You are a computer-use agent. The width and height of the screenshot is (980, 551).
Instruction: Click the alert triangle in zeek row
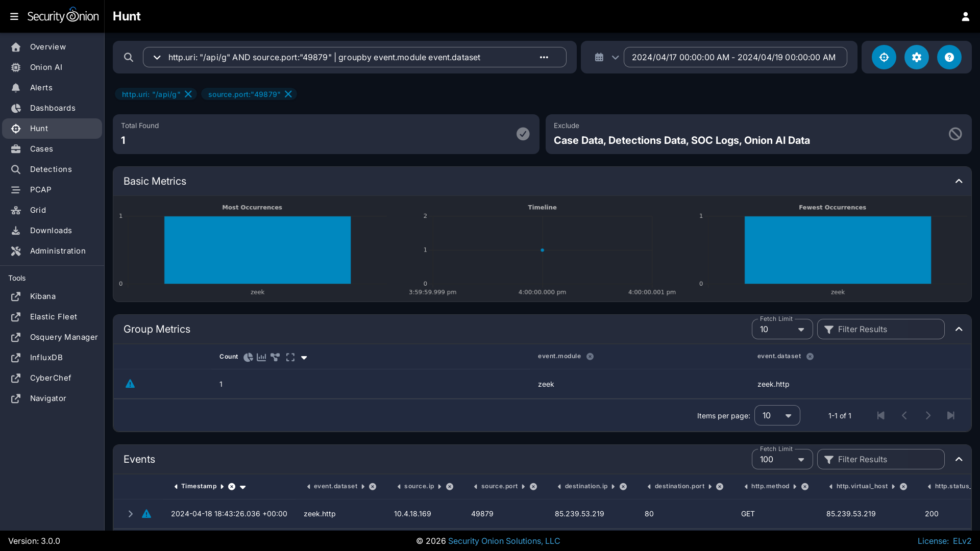130,384
